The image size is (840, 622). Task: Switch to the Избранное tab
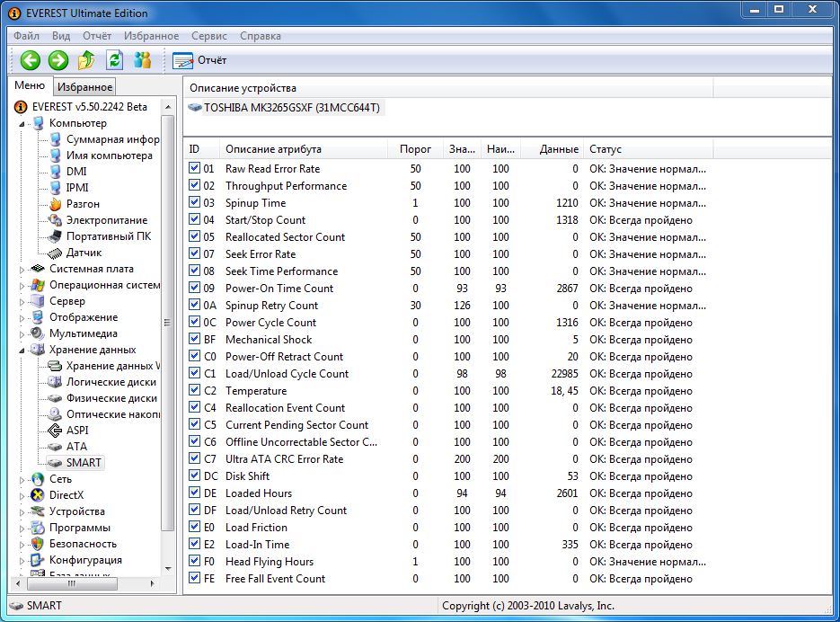point(84,87)
